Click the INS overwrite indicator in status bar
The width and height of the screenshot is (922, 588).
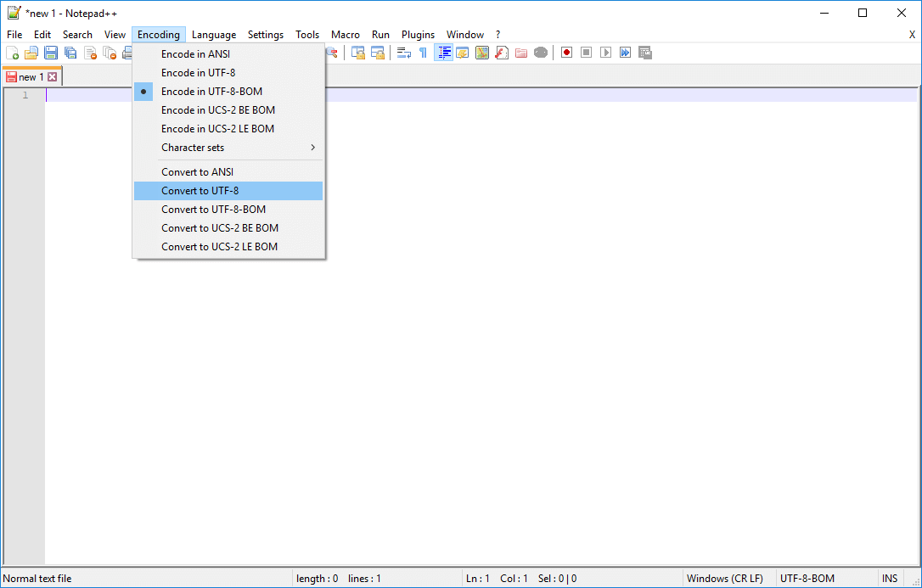click(x=890, y=578)
